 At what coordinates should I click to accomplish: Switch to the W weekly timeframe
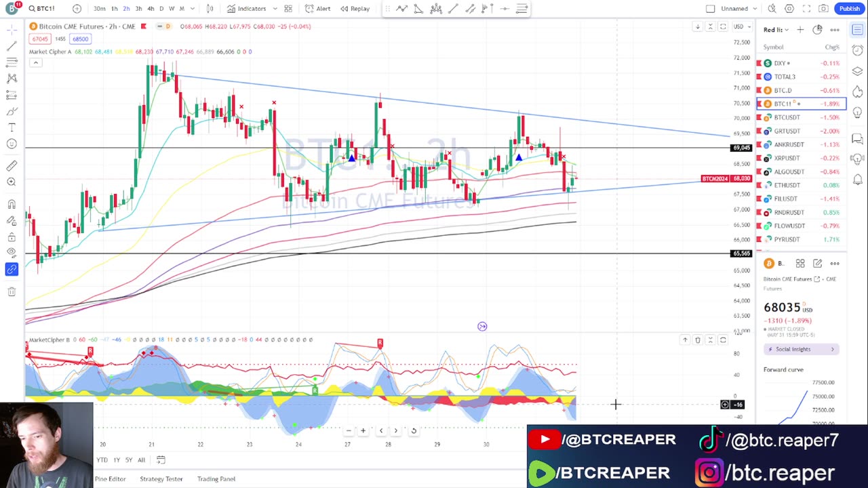171,9
